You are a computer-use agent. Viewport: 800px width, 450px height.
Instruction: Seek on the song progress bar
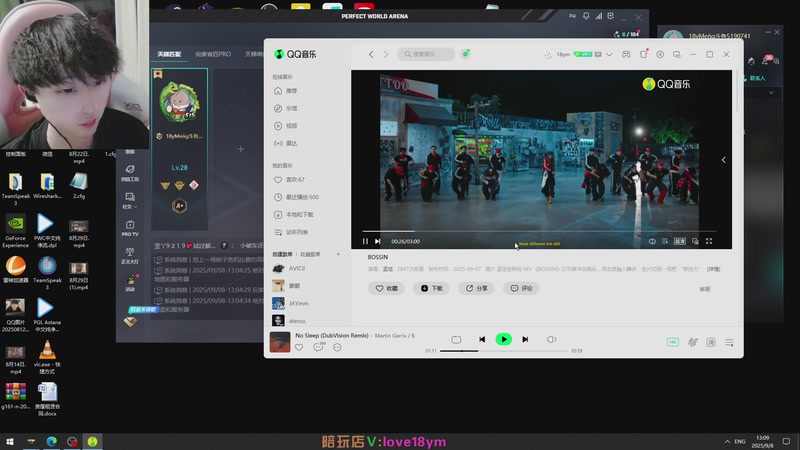(504, 351)
